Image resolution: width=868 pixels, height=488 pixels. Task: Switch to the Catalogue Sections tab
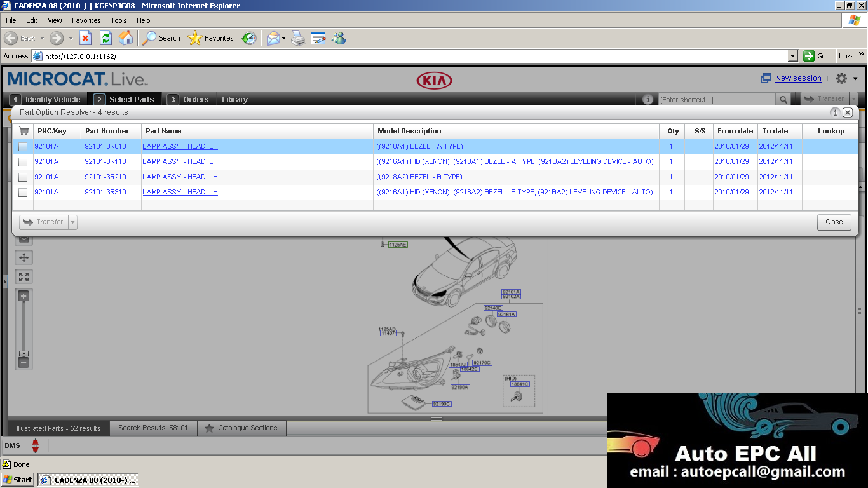click(241, 428)
